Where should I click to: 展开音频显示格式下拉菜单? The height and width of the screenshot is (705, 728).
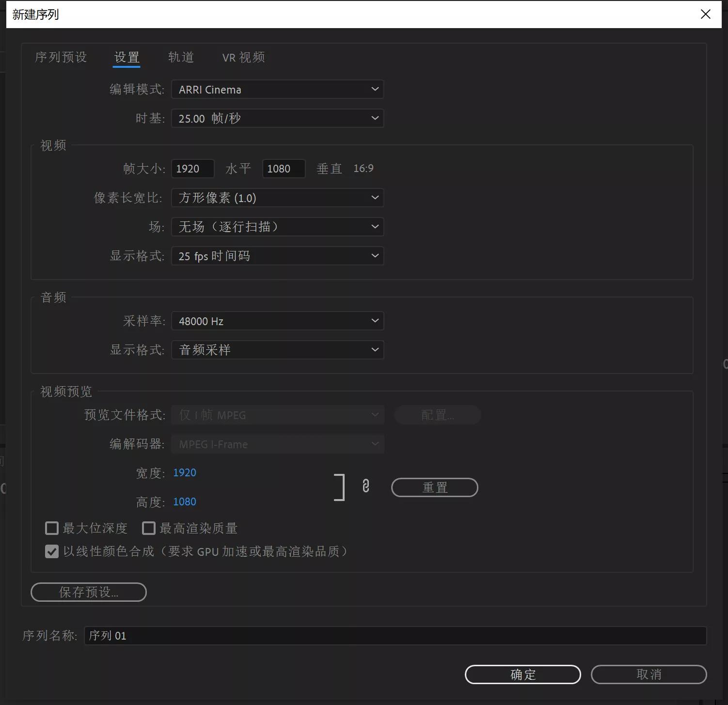coord(277,350)
